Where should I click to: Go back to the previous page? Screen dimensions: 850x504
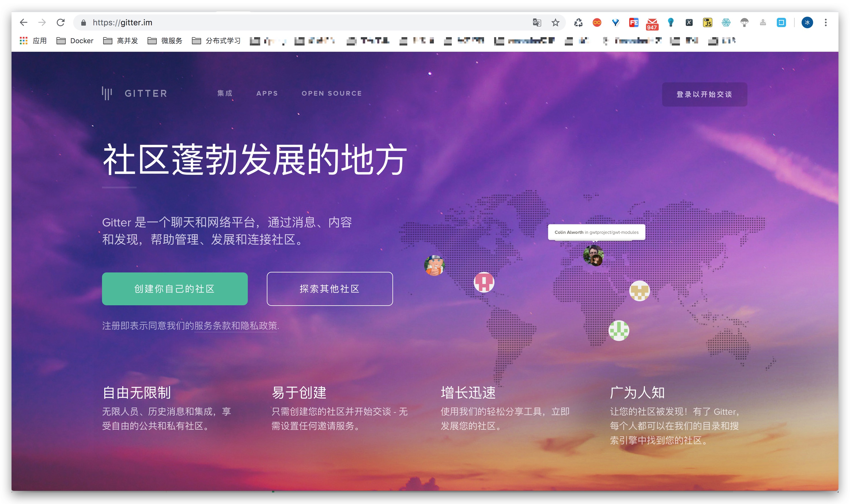(23, 22)
